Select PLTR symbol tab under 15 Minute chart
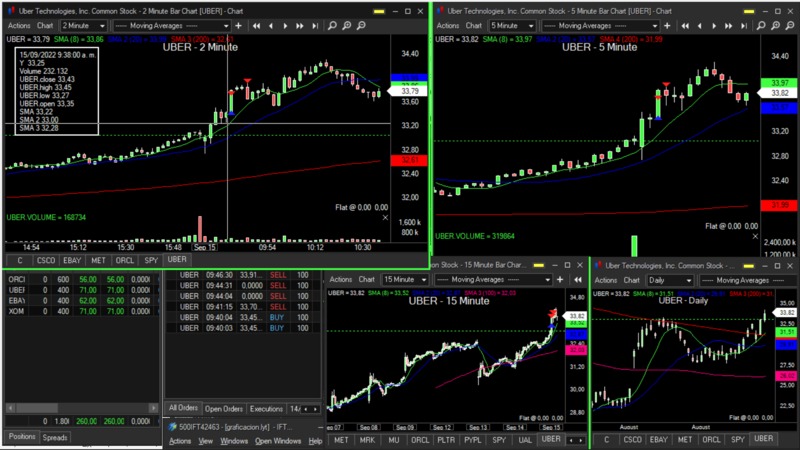The width and height of the screenshot is (800, 450). pyautogui.click(x=445, y=439)
